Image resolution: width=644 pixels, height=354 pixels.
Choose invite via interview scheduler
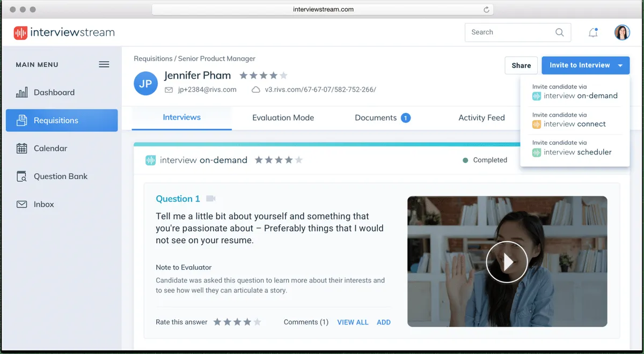[575, 148]
